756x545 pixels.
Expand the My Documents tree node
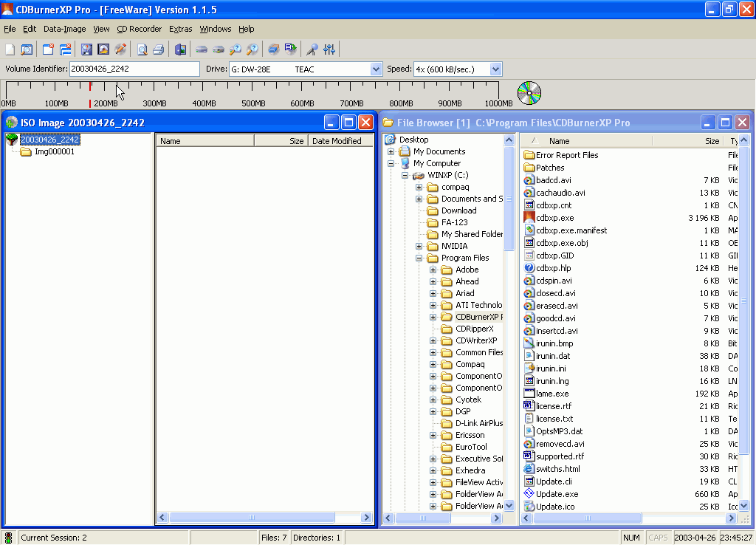click(x=391, y=151)
